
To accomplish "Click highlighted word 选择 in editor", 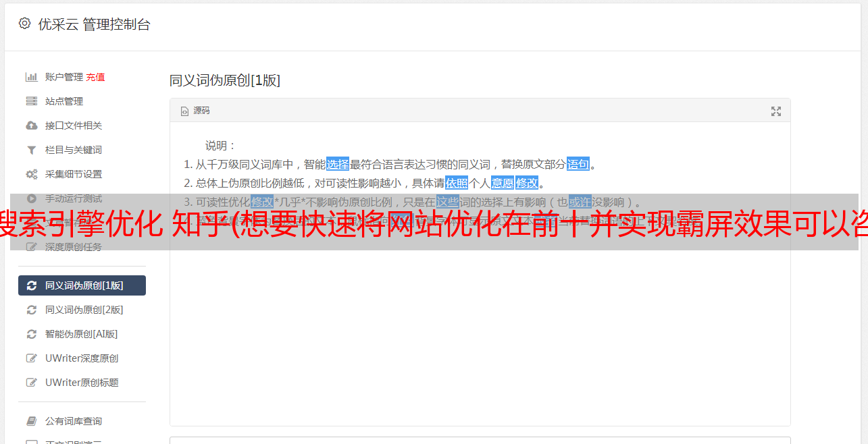I will 338,164.
